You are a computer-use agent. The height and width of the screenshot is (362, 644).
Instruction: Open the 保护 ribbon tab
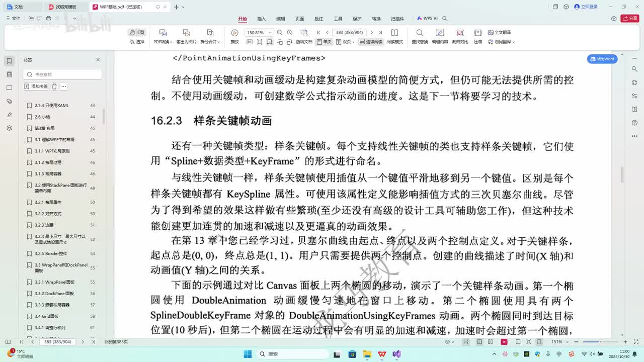click(x=357, y=19)
